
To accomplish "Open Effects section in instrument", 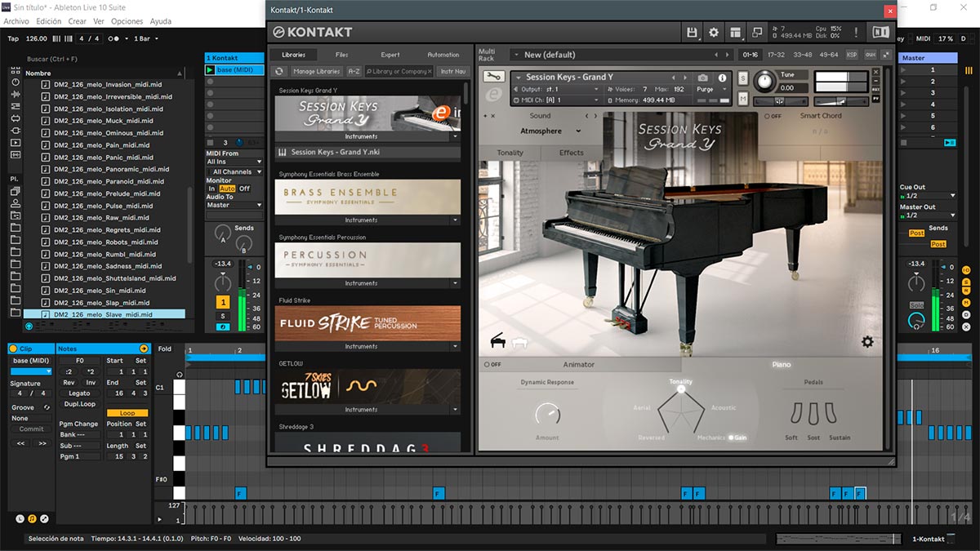I will pos(572,153).
